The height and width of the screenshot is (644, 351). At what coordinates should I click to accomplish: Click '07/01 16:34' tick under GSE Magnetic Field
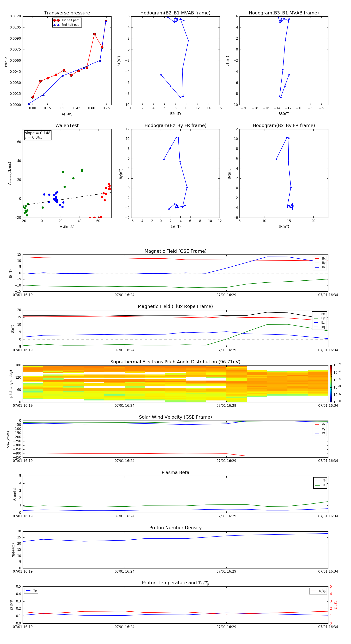tap(328, 295)
